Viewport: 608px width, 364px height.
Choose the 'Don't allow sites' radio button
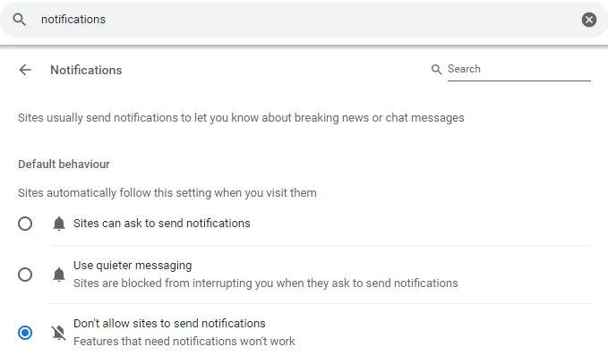[25, 333]
